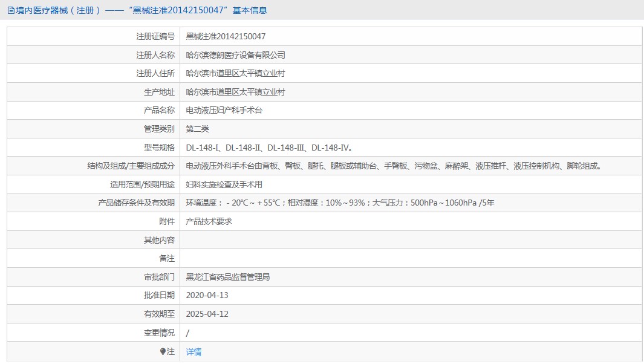644x364 pixels.
Task: Select attachment value 产品技术要求
Action: click(x=209, y=221)
